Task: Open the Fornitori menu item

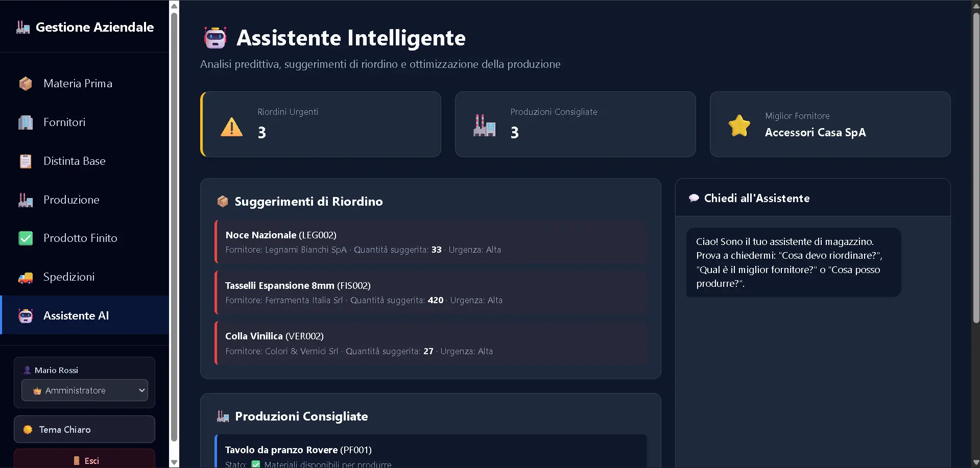Action: (85, 122)
